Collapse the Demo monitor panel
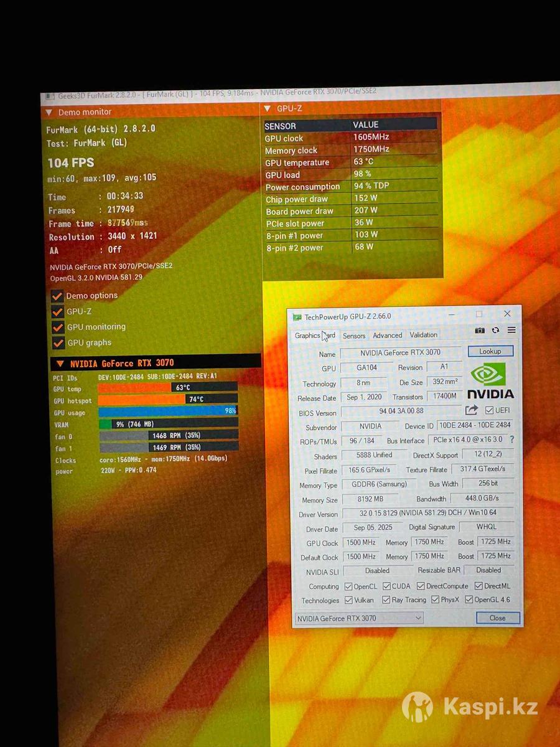This screenshot has height=747, width=560. pos(49,113)
